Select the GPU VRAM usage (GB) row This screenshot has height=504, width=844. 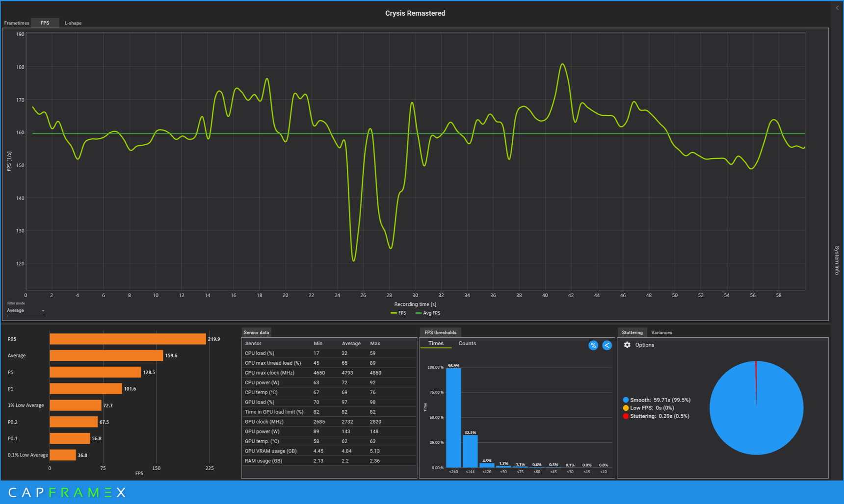(x=329, y=451)
